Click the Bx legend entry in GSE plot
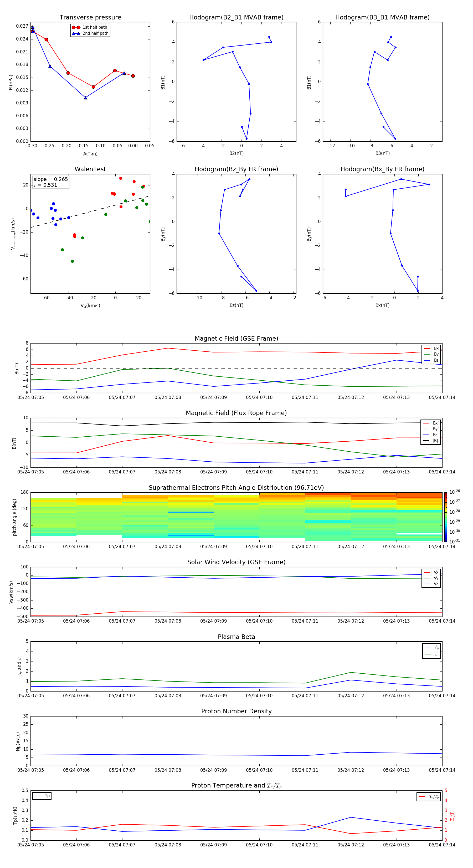The image size is (473, 868). tap(431, 349)
